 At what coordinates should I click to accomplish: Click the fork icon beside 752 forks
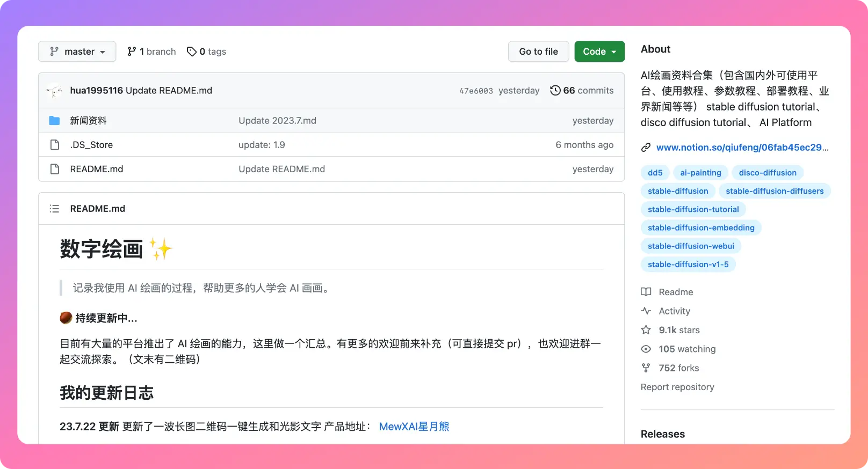click(646, 368)
